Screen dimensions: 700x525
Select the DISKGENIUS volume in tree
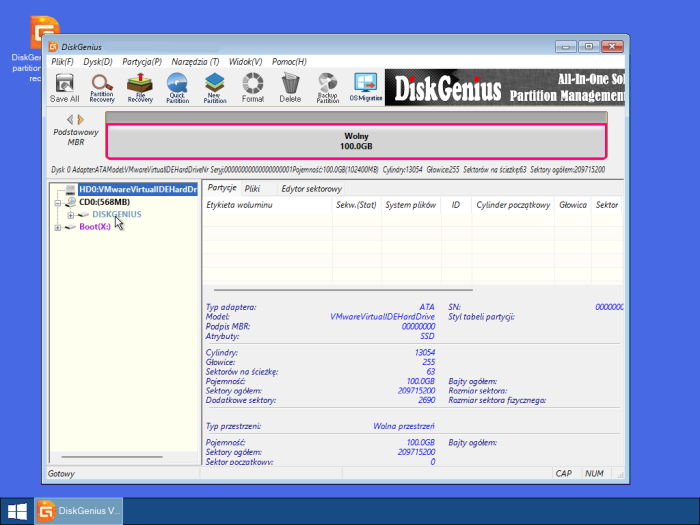(117, 214)
